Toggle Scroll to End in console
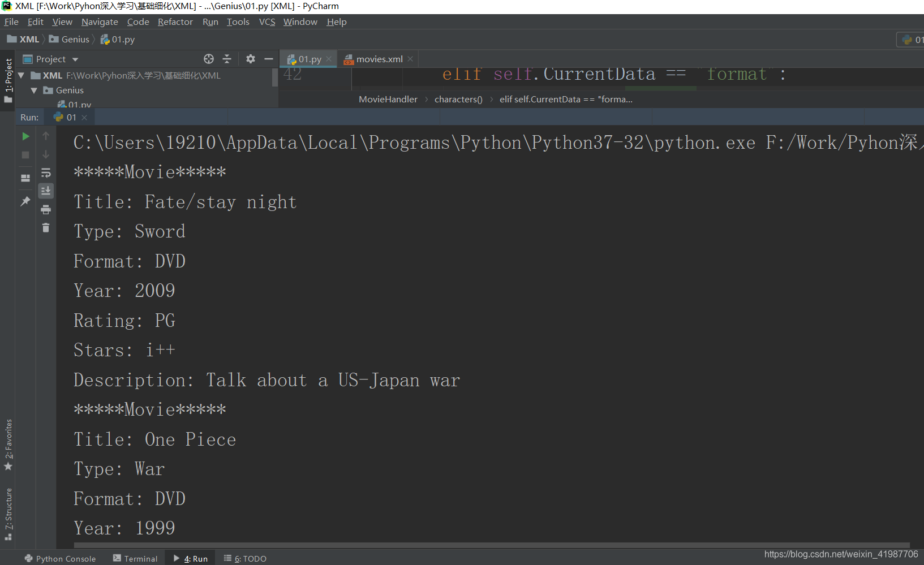Viewport: 924px width, 565px height. click(46, 191)
